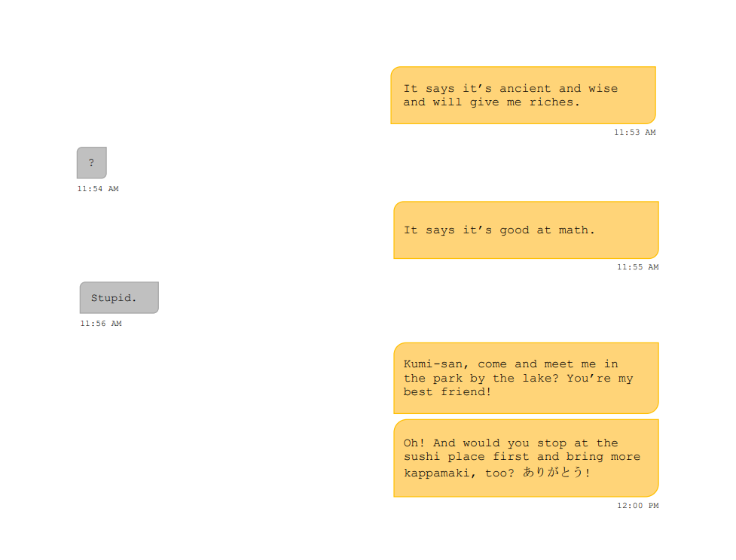Click 'best friend!' text in message

tap(447, 392)
